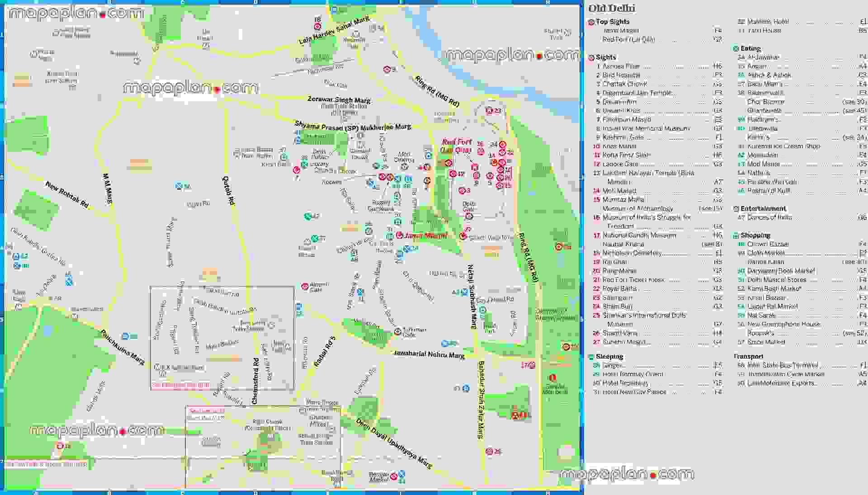Click Chattak Chowk legend entry

[x=660, y=84]
